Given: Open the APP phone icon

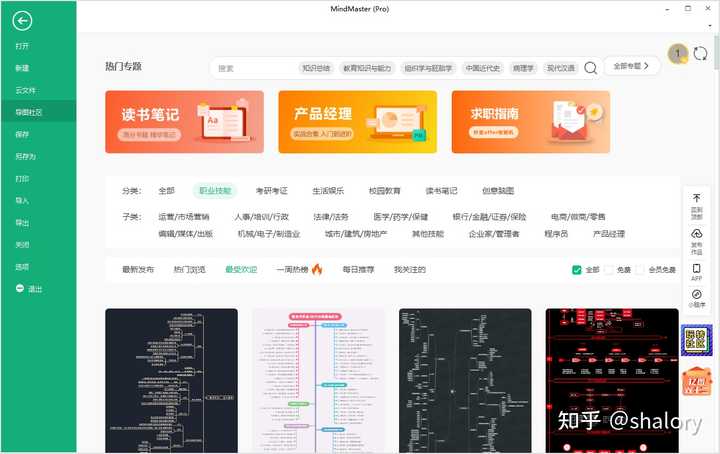Looking at the screenshot, I should click(696, 272).
